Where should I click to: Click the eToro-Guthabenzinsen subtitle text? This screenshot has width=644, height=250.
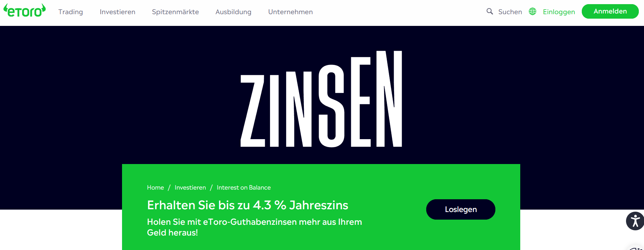pos(254,227)
